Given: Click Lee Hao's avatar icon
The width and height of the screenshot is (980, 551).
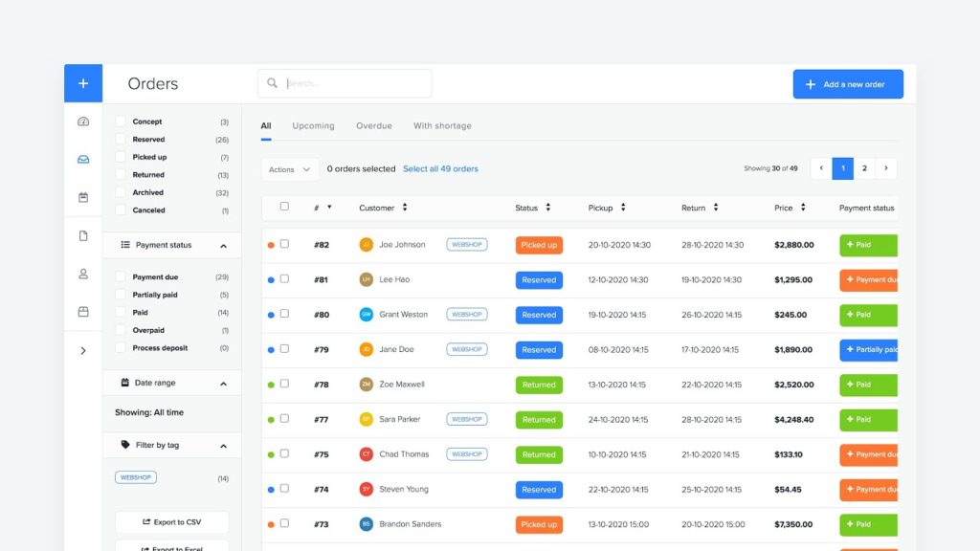Looking at the screenshot, I should pyautogui.click(x=367, y=280).
